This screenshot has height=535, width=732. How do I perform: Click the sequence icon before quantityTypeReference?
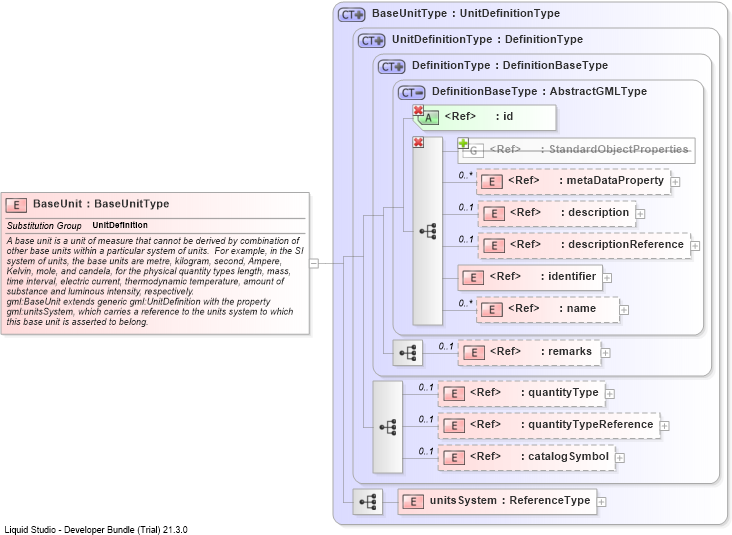click(x=387, y=427)
